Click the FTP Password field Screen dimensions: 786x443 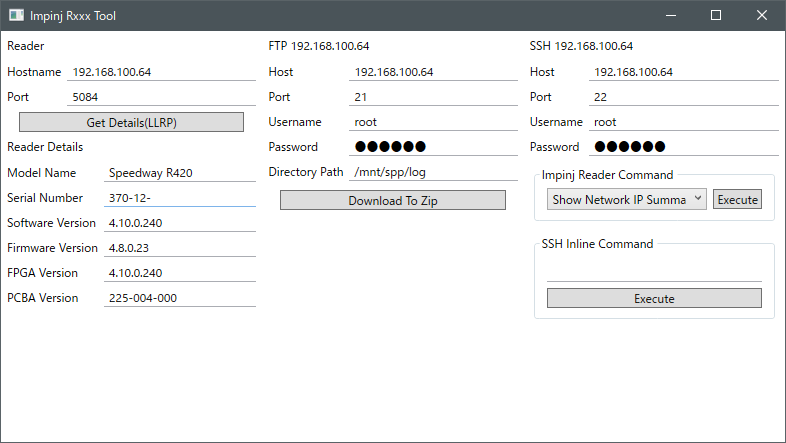(x=433, y=147)
